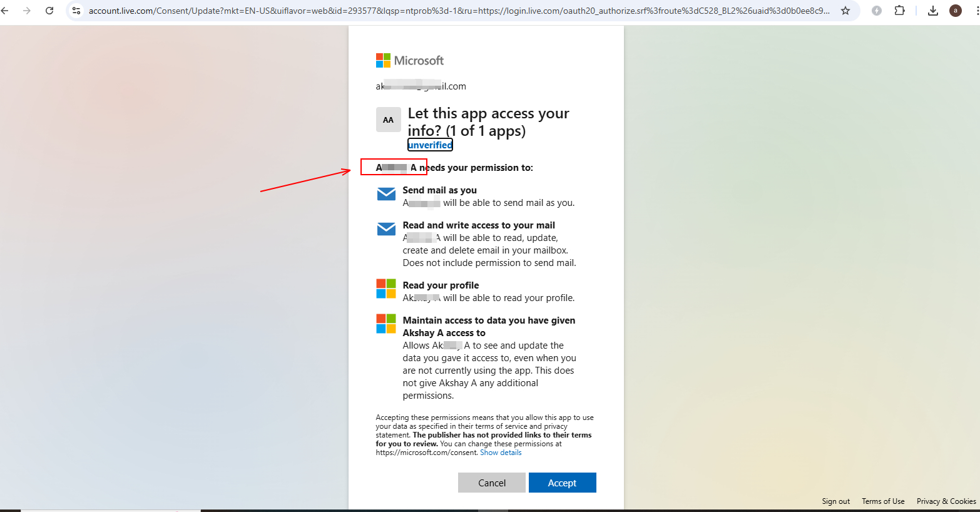Image resolution: width=980 pixels, height=512 pixels.
Task: Accept the app permissions
Action: (562, 483)
